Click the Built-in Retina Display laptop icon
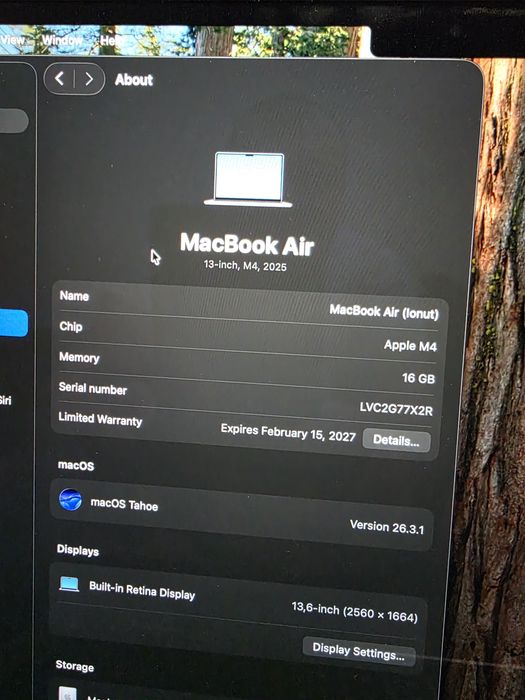 69,584
